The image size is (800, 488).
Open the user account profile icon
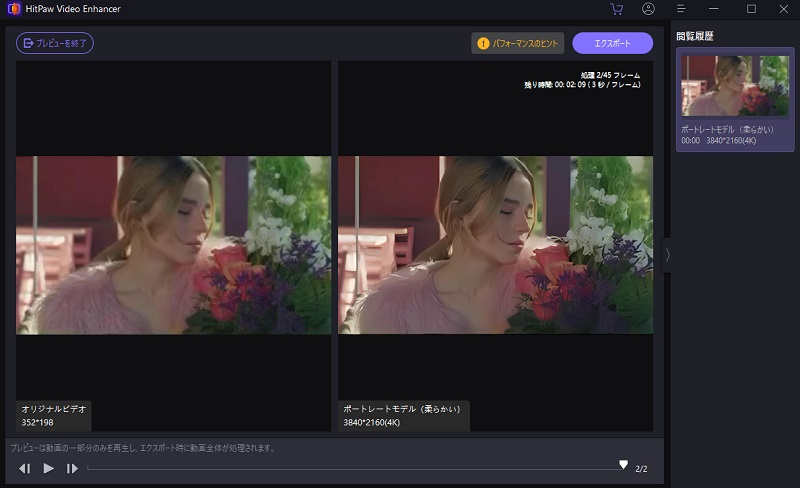(x=648, y=9)
